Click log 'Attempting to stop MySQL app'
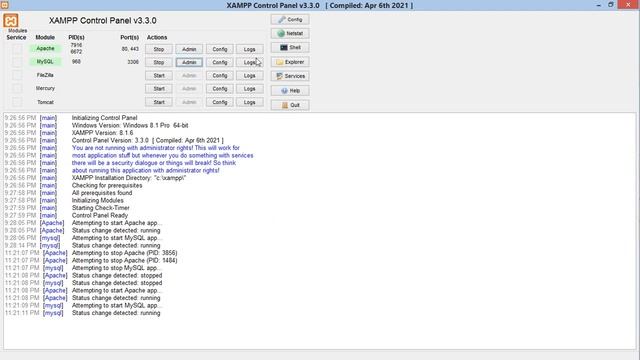The image size is (640, 360). pyautogui.click(x=116, y=268)
